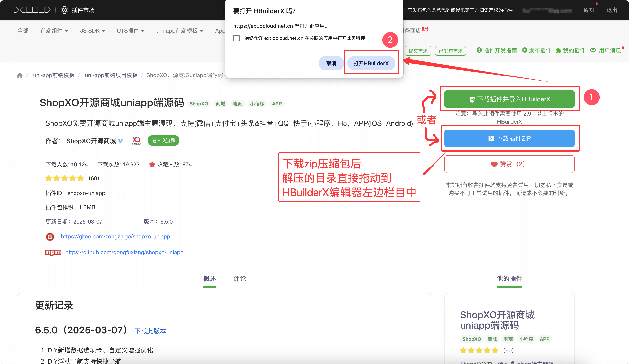
Task: Click the star rating in 他的插件 card
Action: pyautogui.click(x=479, y=350)
